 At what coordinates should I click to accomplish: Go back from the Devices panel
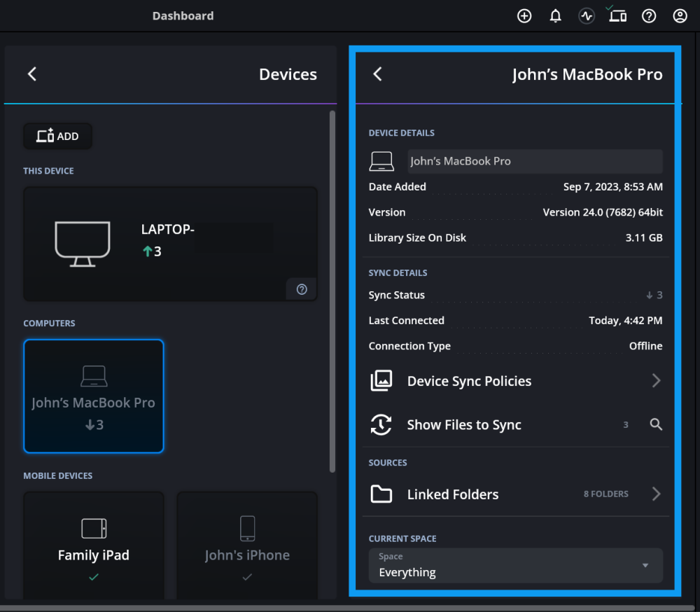(x=32, y=74)
